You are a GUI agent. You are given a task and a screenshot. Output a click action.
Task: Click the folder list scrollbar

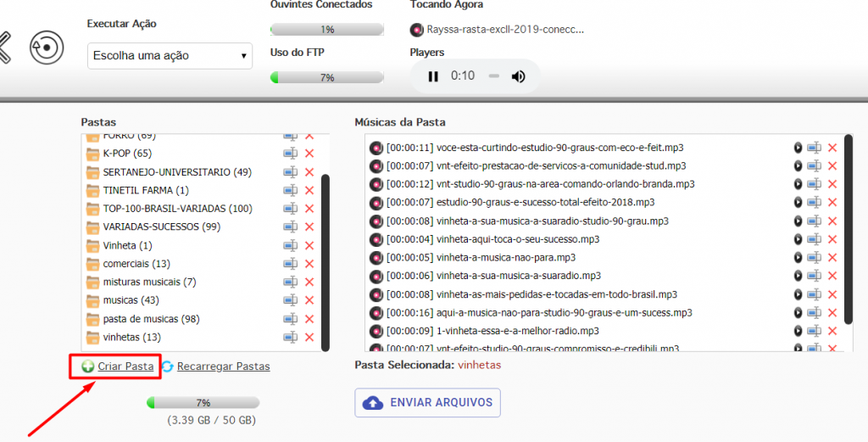pos(325,262)
